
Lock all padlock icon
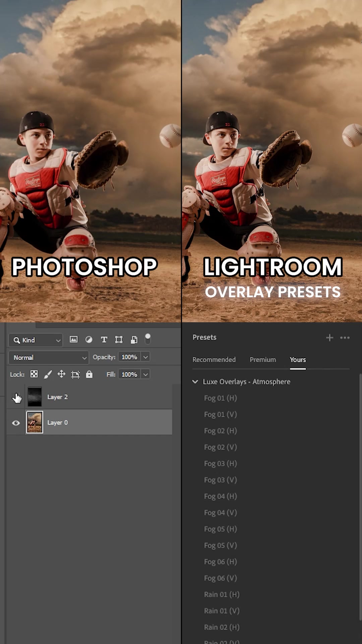tap(89, 374)
